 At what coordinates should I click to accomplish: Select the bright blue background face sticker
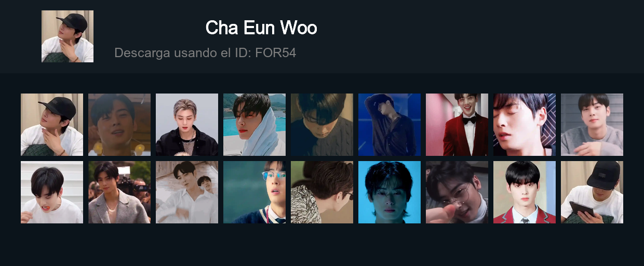pos(390,192)
